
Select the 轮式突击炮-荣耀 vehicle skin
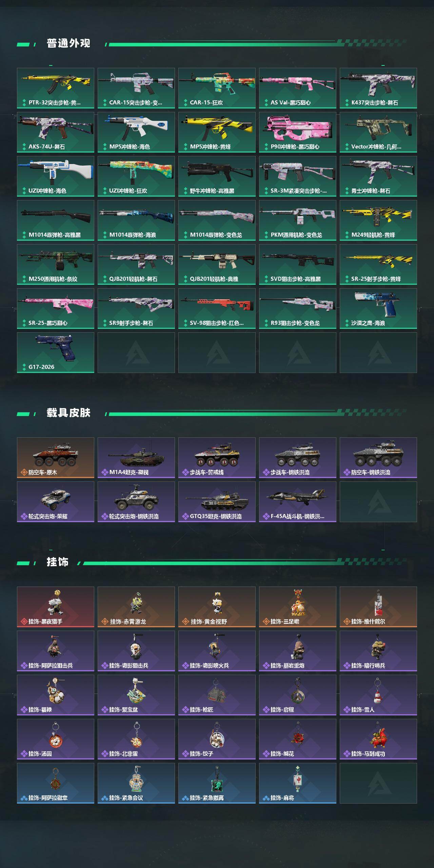[56, 502]
